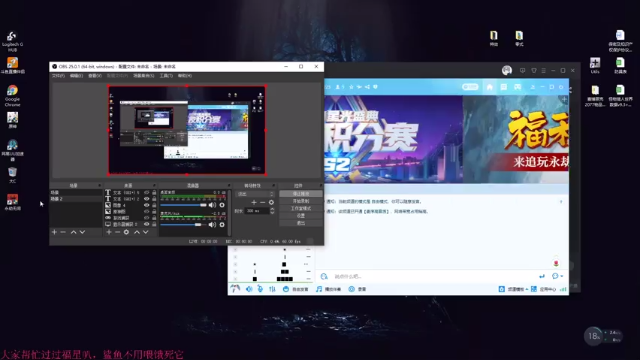Open the scene transition type dropdown

(255, 194)
